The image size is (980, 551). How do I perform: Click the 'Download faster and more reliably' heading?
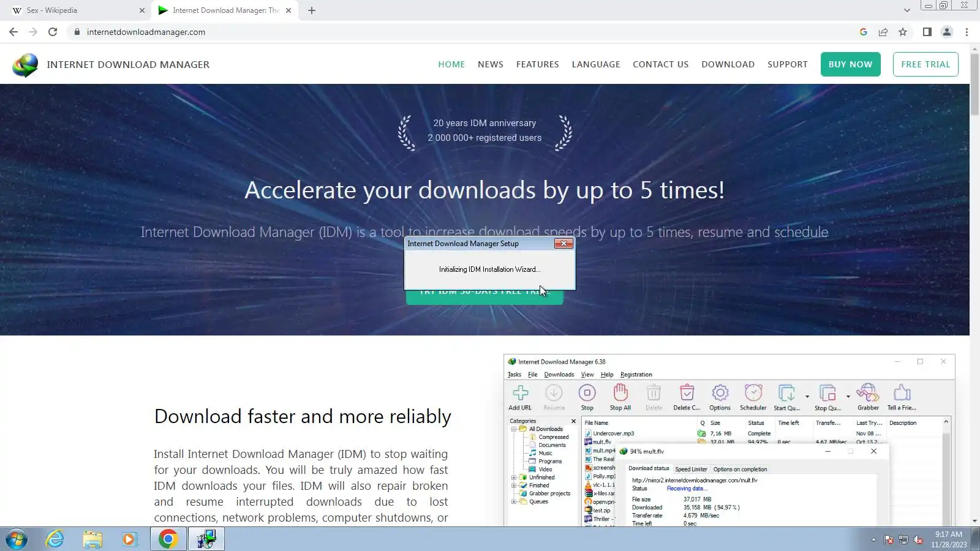coord(303,416)
